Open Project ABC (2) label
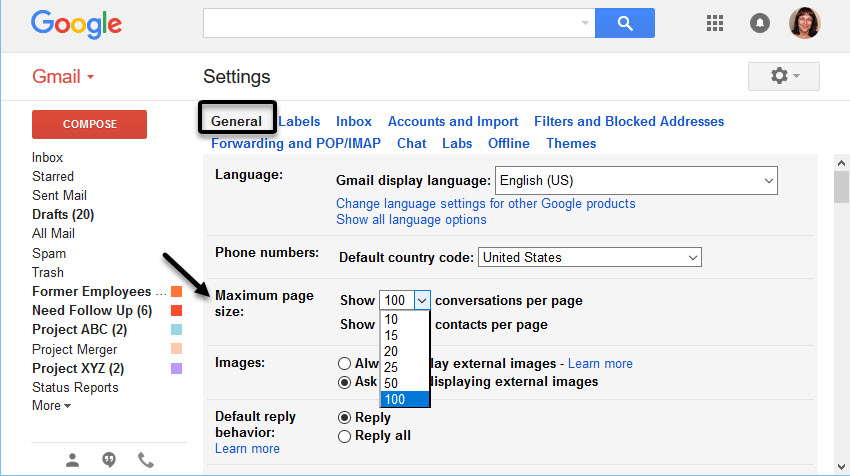Screen dimensions: 850x476 pos(79,329)
